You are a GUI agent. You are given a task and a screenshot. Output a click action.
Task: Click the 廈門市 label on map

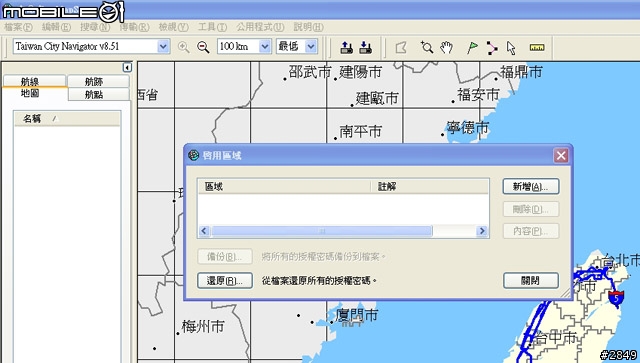coord(357,315)
